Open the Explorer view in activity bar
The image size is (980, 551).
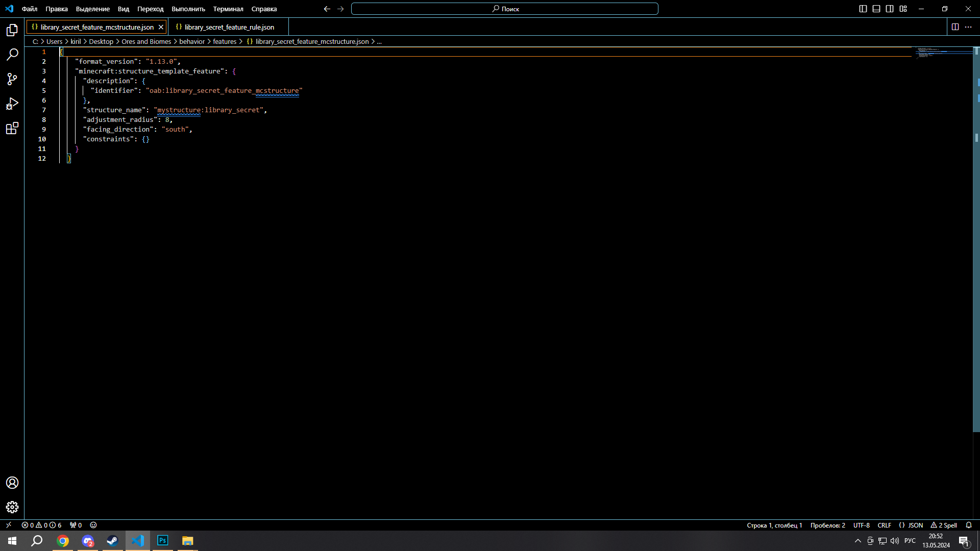coord(12,31)
